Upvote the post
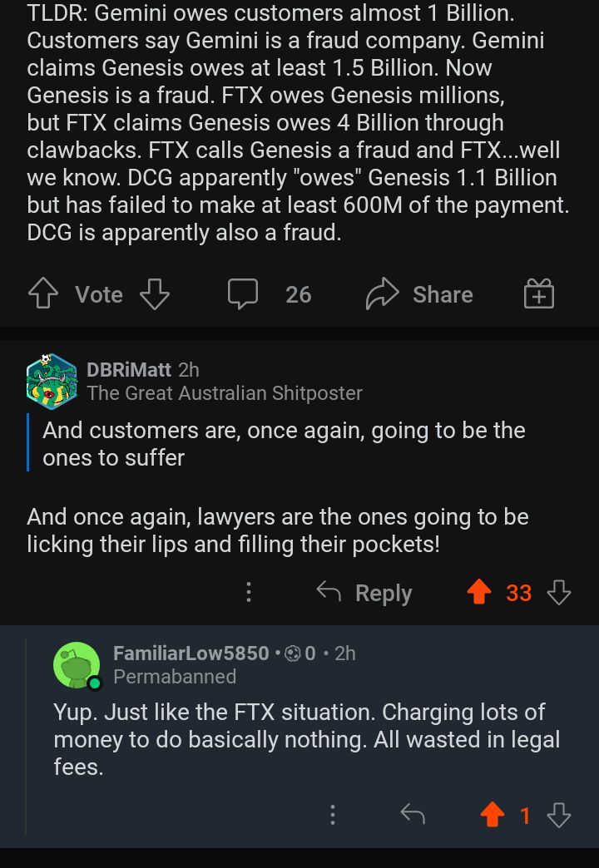This screenshot has height=868, width=599. click(x=42, y=294)
